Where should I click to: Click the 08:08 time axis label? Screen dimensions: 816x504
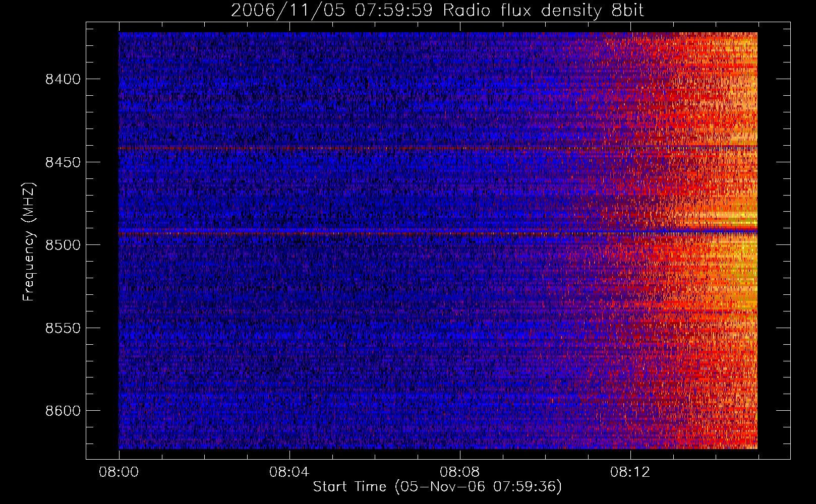pyautogui.click(x=459, y=472)
